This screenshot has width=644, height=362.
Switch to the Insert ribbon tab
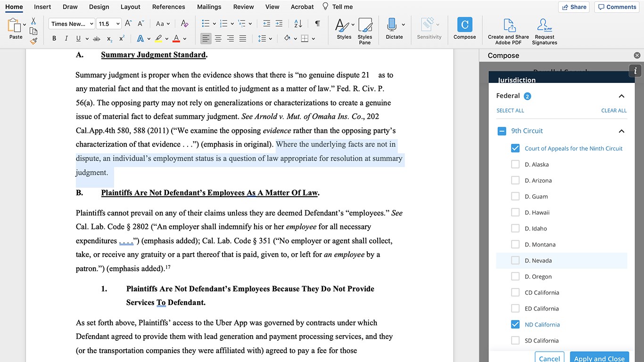click(42, 7)
